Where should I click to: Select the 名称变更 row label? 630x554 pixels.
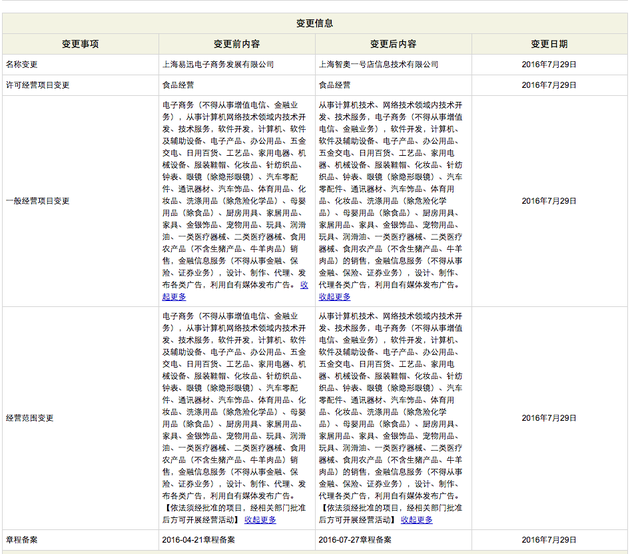(22, 65)
